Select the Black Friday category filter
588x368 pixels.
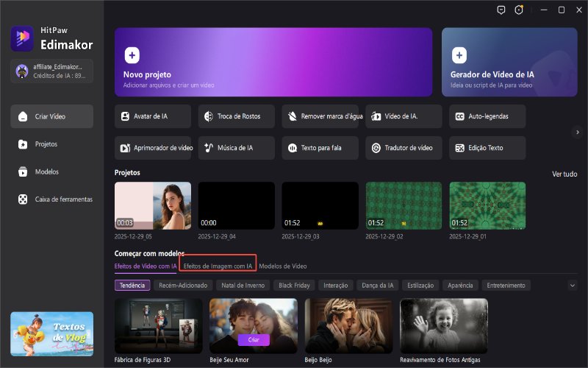(295, 285)
